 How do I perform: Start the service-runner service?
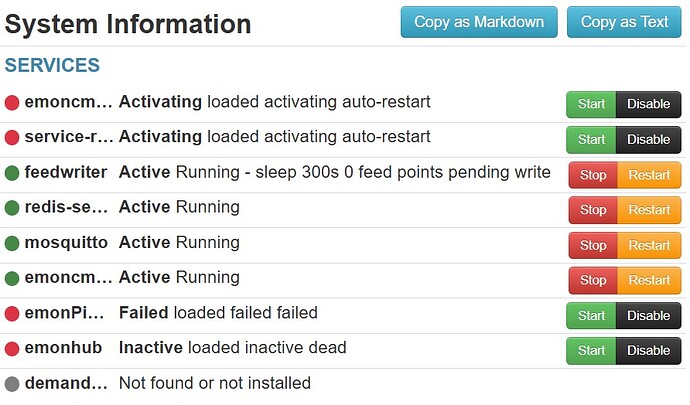591,139
